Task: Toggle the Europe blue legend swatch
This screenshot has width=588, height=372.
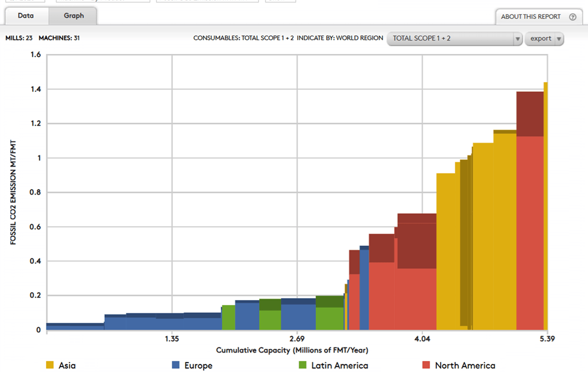Action: coord(176,365)
